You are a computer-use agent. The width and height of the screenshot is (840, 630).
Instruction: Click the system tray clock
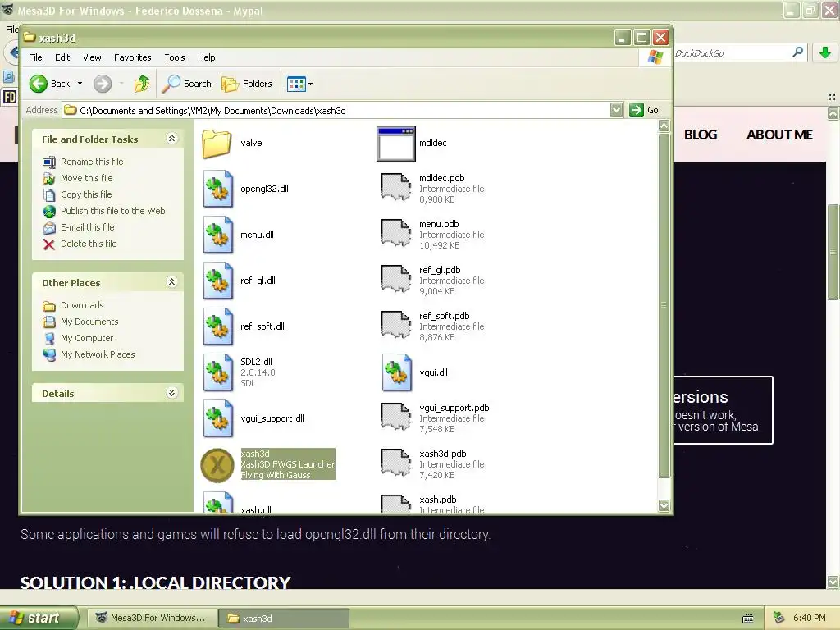[809, 618]
